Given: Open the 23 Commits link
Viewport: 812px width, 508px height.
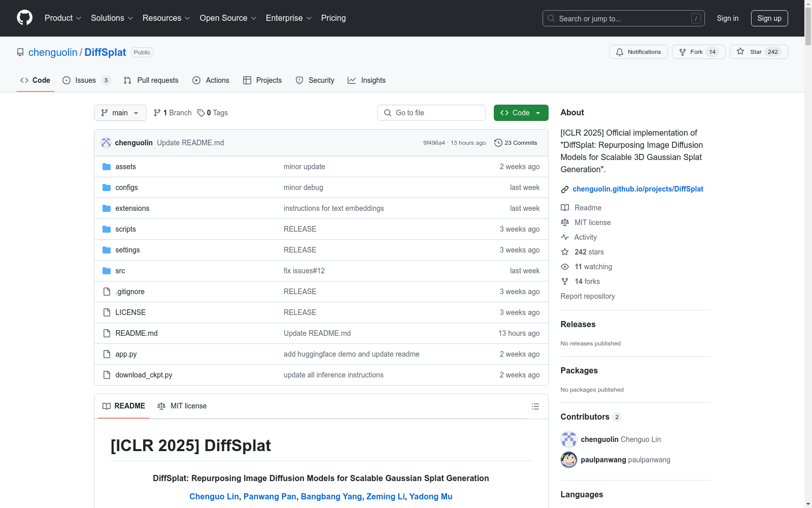Looking at the screenshot, I should click(x=516, y=143).
